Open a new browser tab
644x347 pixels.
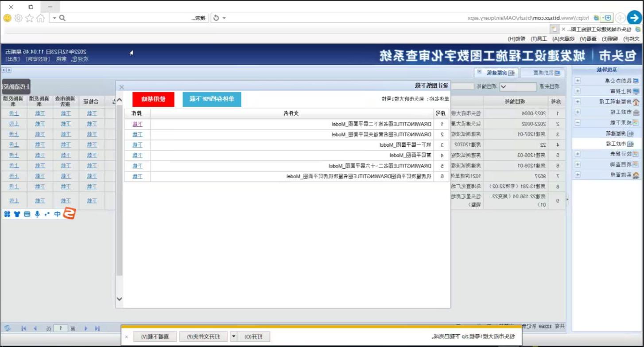(554, 29)
